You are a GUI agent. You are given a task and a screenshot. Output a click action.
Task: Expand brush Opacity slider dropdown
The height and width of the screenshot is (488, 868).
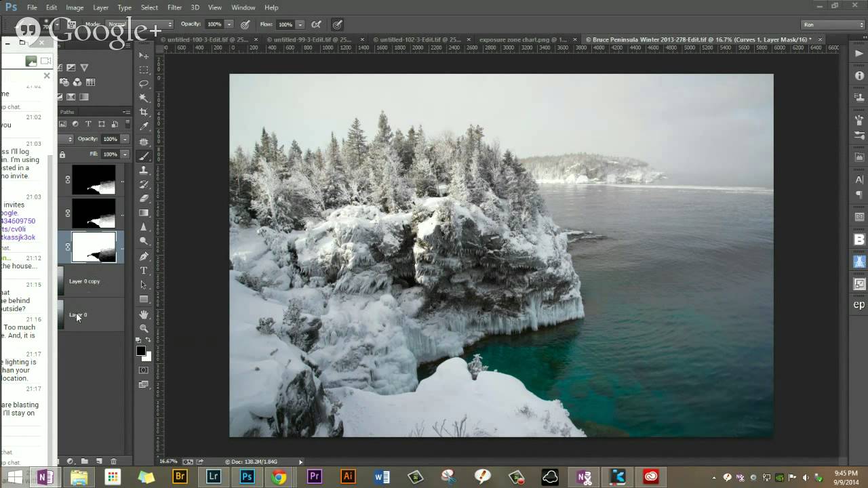pos(229,24)
